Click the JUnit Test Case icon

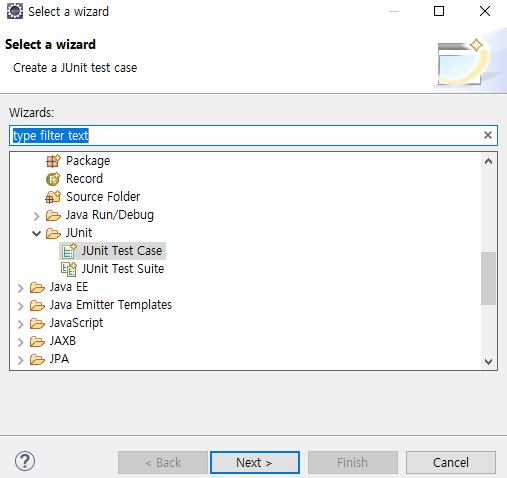coord(69,251)
